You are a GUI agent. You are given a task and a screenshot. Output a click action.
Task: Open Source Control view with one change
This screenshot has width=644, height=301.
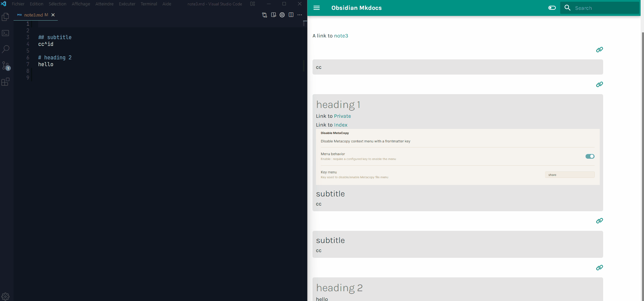[6, 65]
